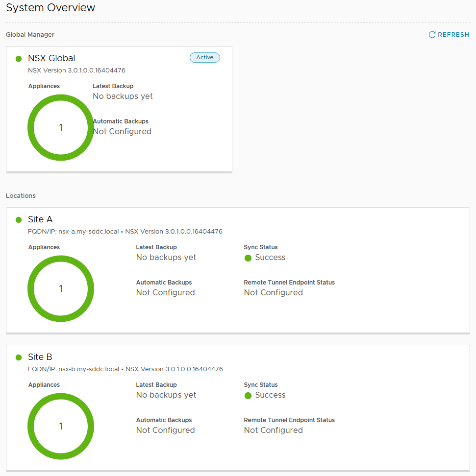Click Site A Appliances label
The width and height of the screenshot is (476, 476).
[44, 247]
